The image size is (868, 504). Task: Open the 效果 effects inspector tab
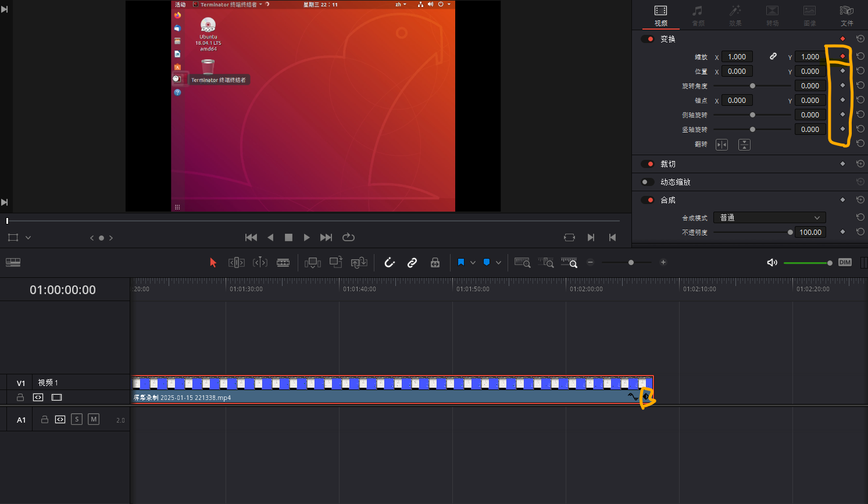point(735,16)
